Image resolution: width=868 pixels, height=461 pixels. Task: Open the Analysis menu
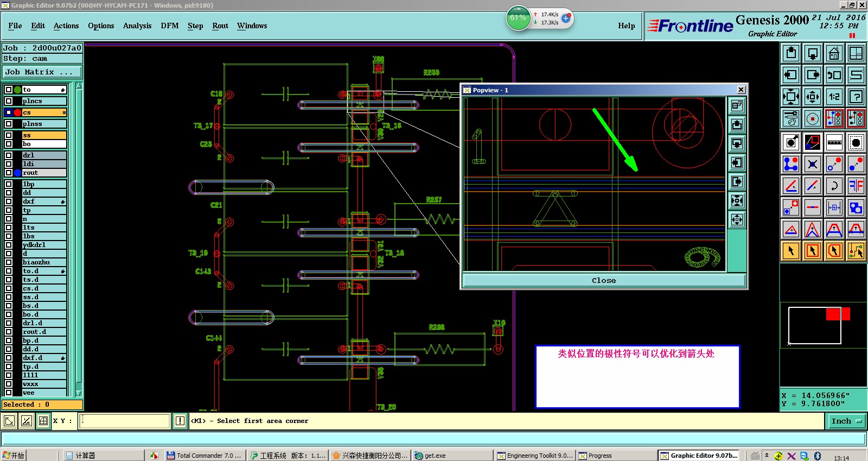coord(137,26)
